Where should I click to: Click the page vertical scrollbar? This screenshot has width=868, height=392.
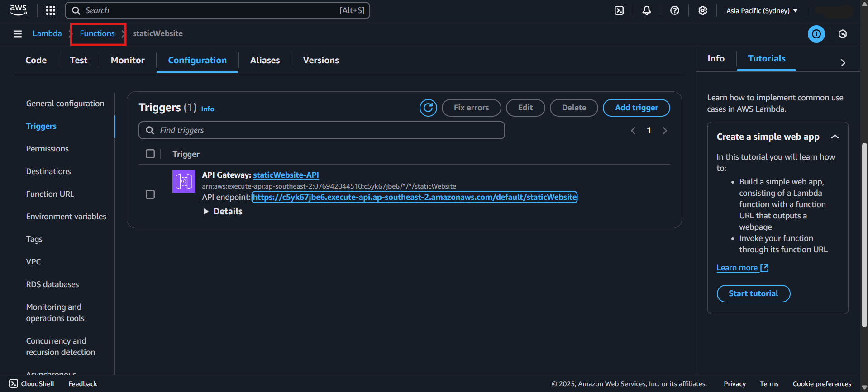[864, 235]
